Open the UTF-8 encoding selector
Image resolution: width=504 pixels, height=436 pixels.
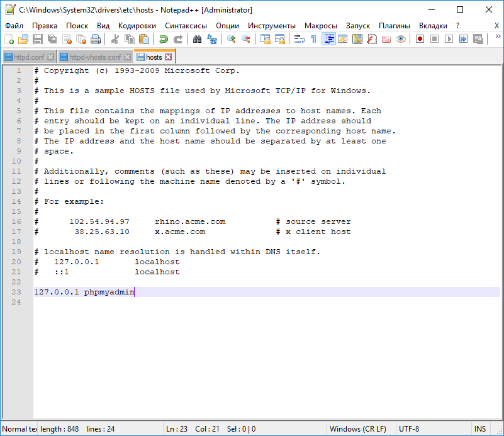pyautogui.click(x=409, y=429)
